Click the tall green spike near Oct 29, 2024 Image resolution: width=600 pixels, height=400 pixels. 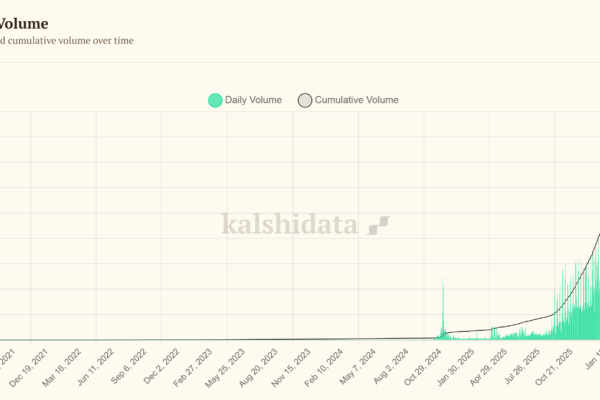[443, 310]
